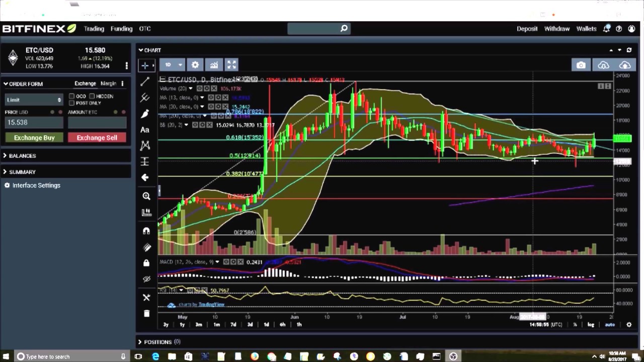
Task: Open the Limit order type dropdown
Action: pos(34,100)
